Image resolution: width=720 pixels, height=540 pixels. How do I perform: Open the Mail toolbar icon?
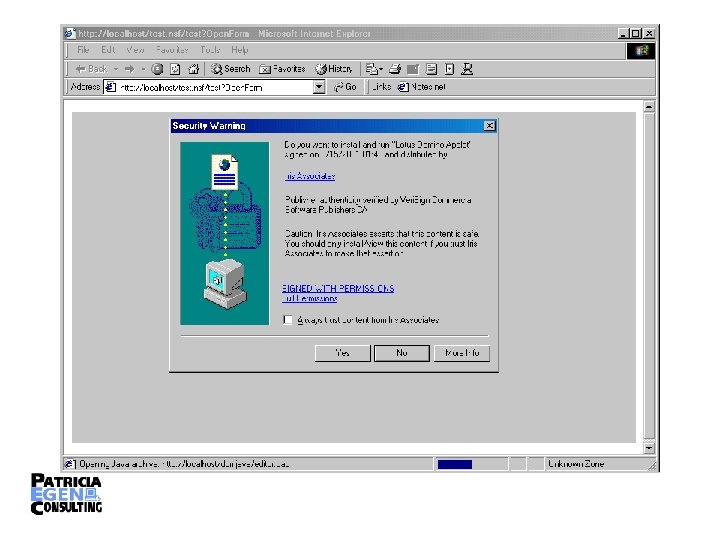[x=371, y=69]
